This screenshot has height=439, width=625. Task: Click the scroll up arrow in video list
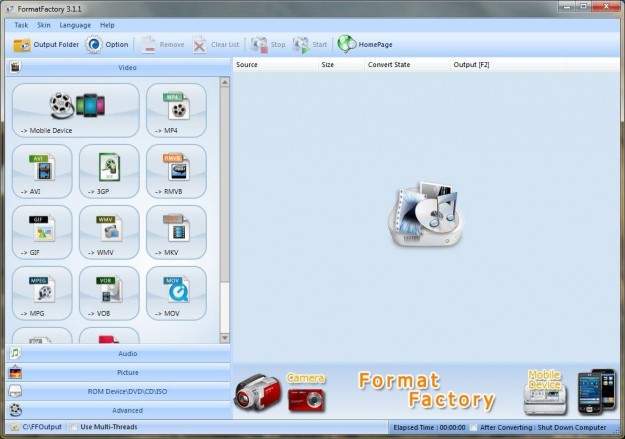point(225,83)
